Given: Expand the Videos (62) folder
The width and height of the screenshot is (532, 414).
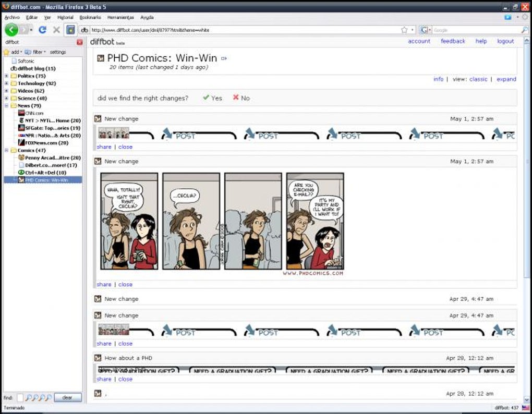Looking at the screenshot, I should 6,91.
